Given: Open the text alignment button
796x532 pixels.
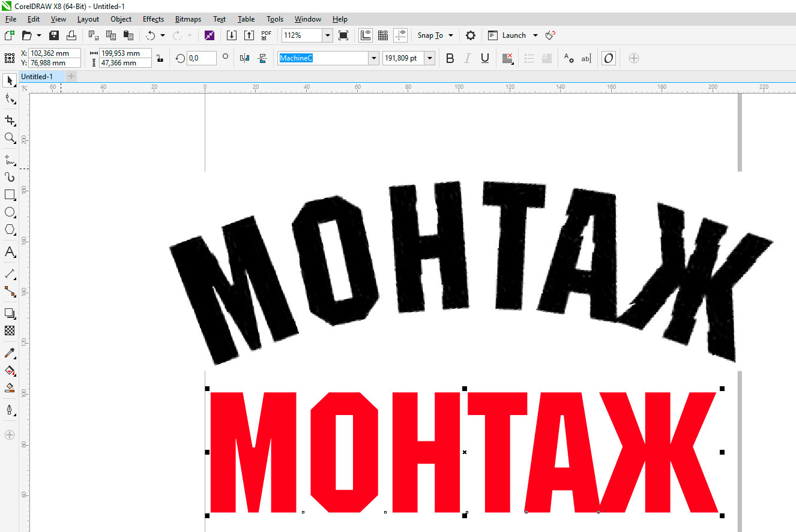Looking at the screenshot, I should tap(507, 58).
